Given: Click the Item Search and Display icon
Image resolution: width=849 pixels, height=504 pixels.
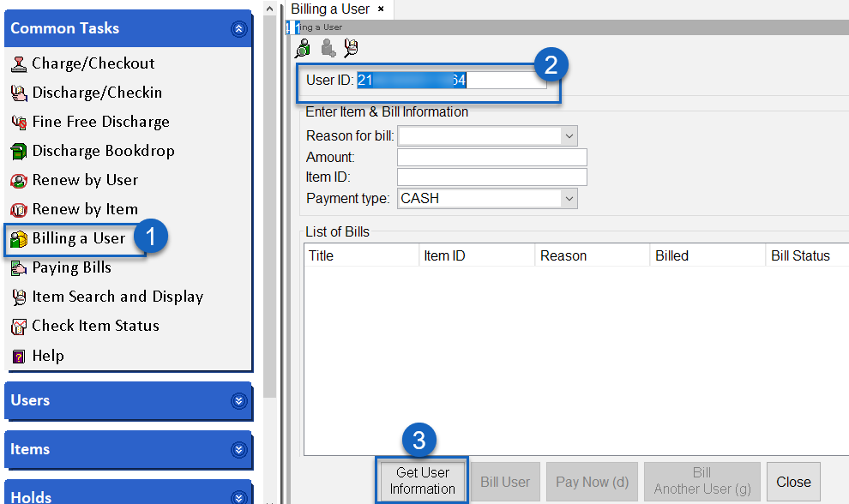Looking at the screenshot, I should (x=19, y=297).
